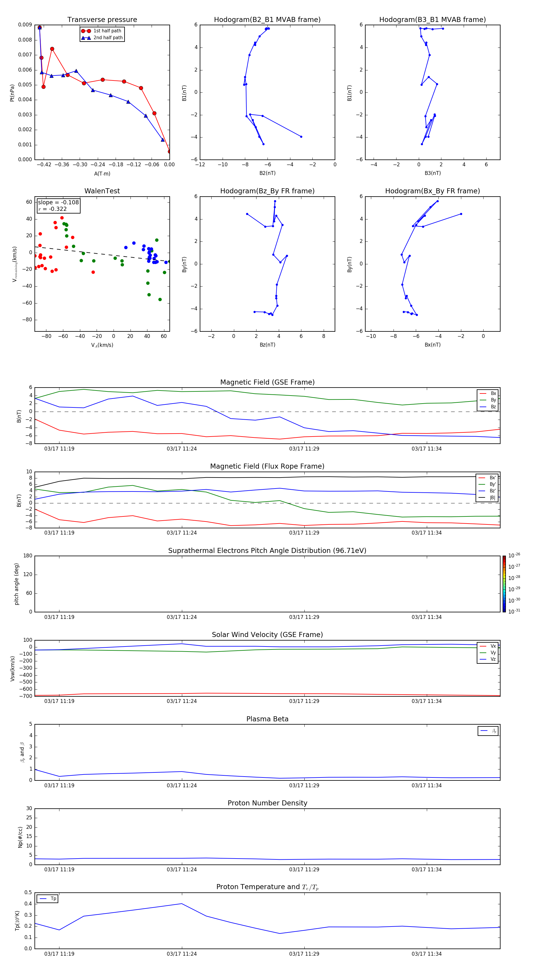
Task: Click the red Vx line in velocity plot
Action: pos(267,694)
